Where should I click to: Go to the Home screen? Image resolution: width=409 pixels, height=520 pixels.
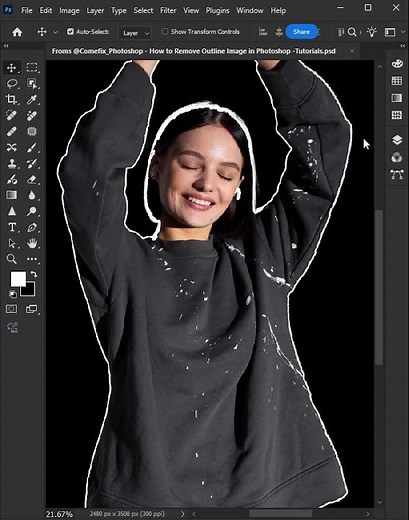[17, 32]
